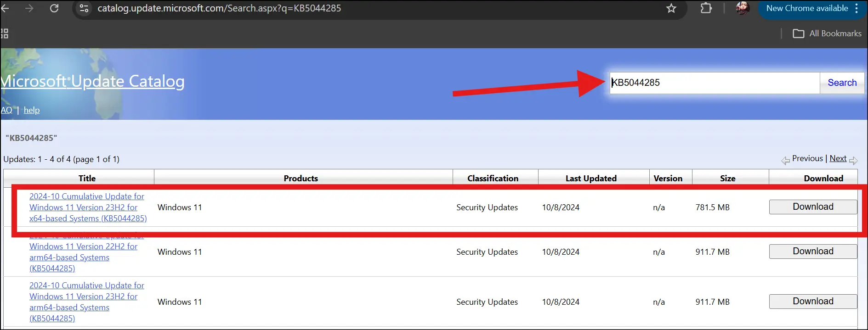Open the help link
868x330 pixels.
(x=32, y=110)
